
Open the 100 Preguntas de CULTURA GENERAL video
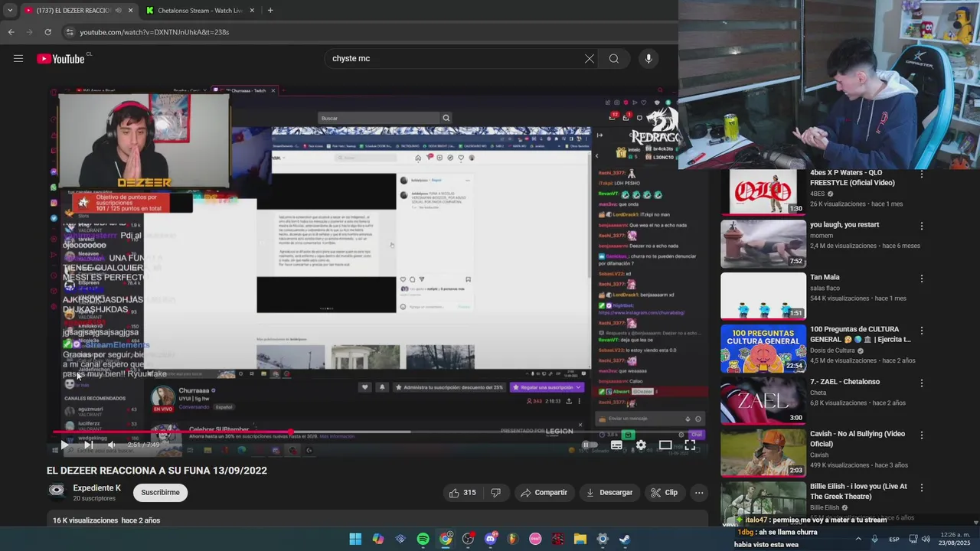click(x=763, y=348)
